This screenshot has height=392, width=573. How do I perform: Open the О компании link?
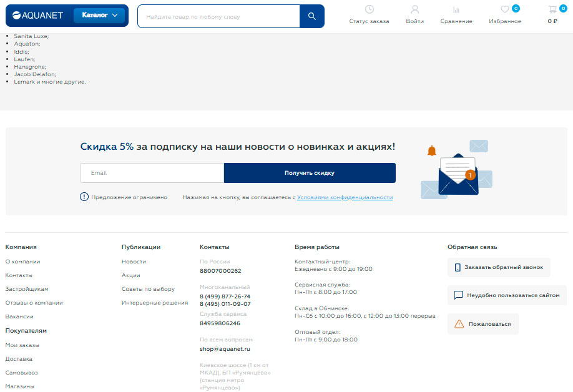point(22,262)
